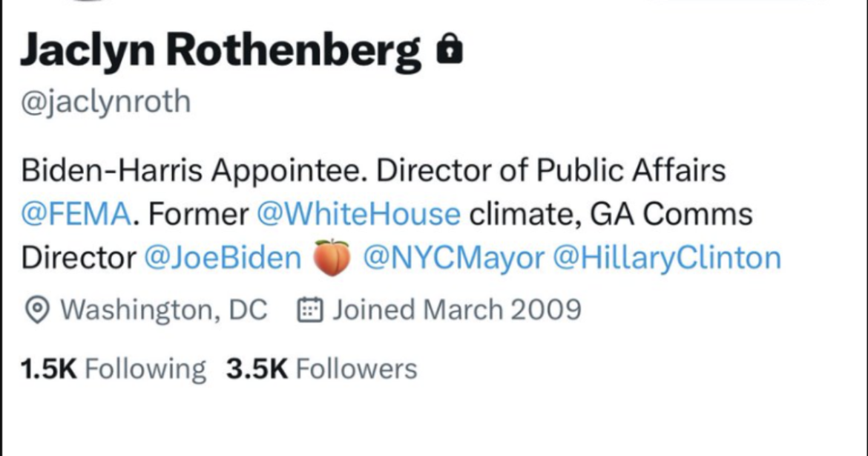Visit the @JoeBiden mention link

click(x=222, y=258)
